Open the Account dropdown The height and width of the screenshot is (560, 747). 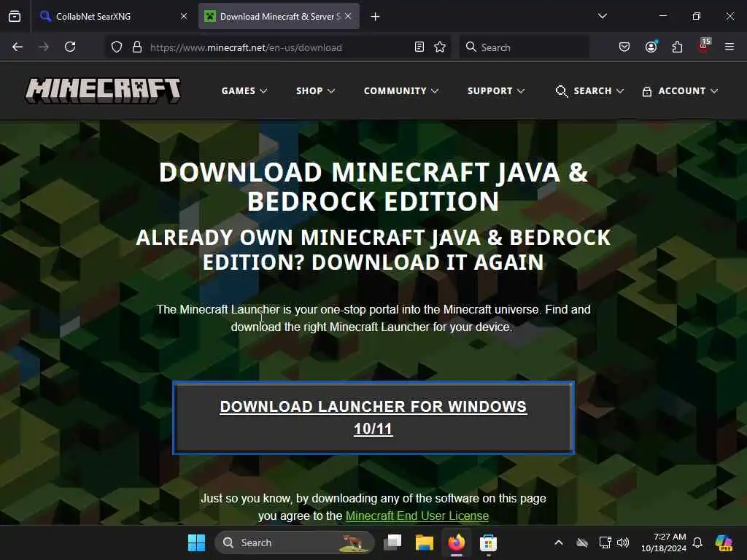[680, 91]
